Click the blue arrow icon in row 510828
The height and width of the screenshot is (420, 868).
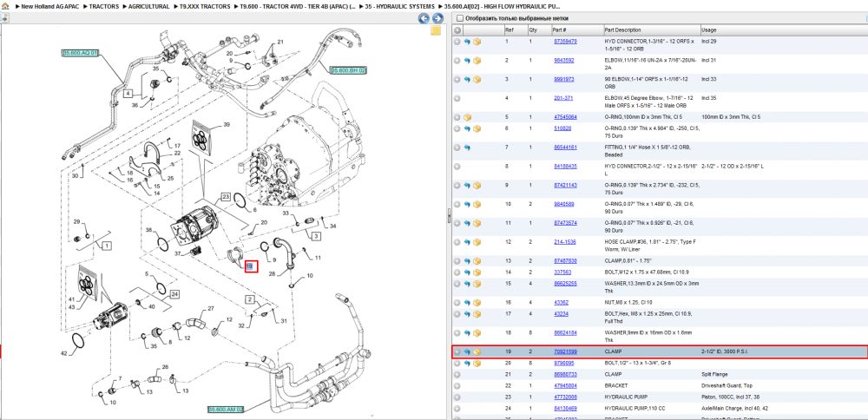(467, 128)
